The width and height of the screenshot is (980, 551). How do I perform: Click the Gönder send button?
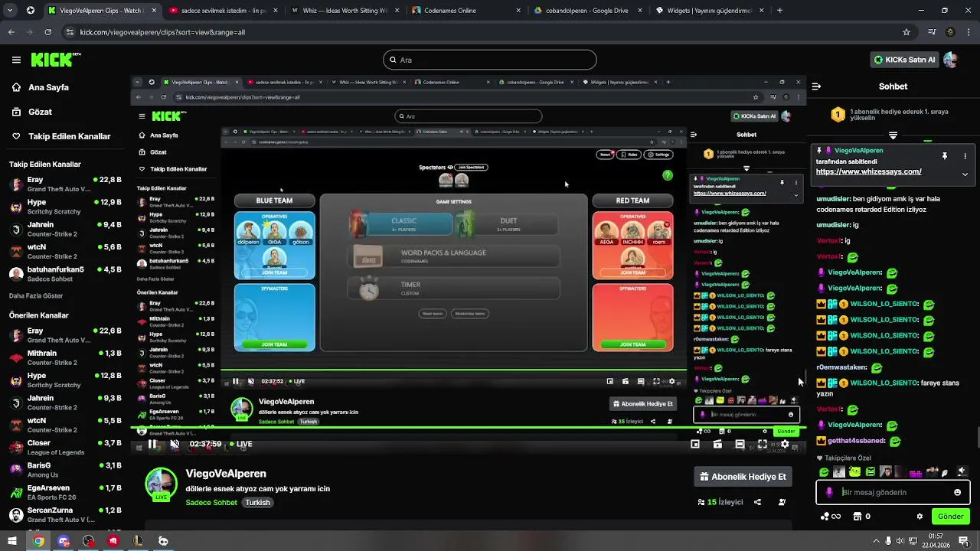click(x=950, y=517)
